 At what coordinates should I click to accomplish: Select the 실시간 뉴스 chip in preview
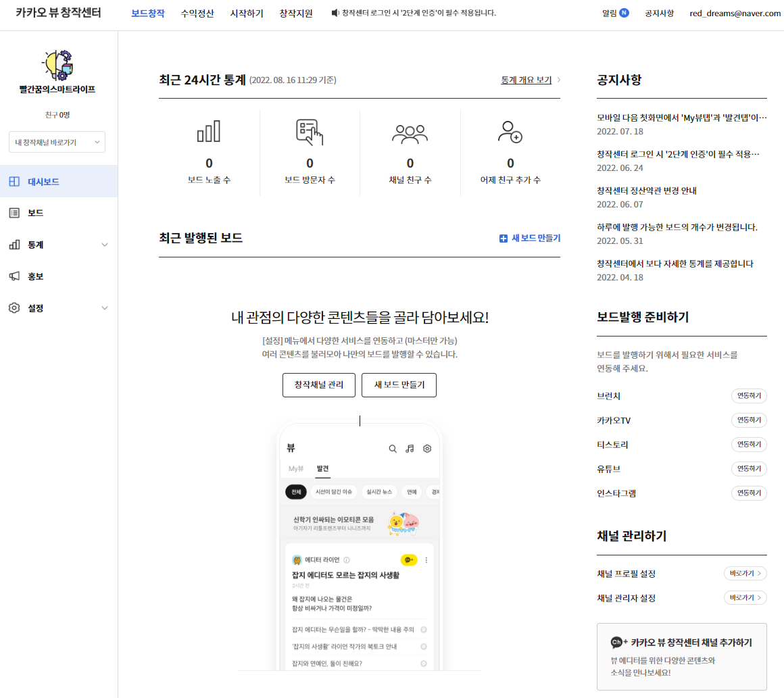[x=379, y=492]
